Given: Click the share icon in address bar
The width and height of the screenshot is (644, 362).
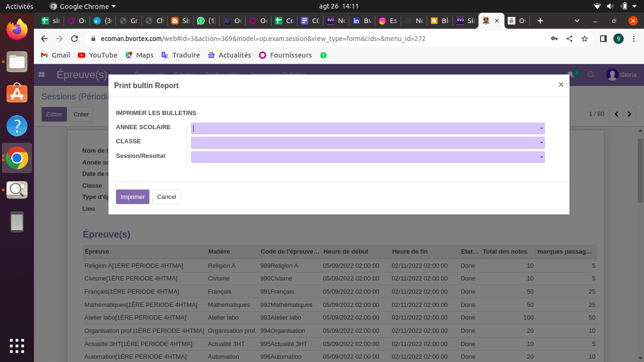Looking at the screenshot, I should 570,39.
